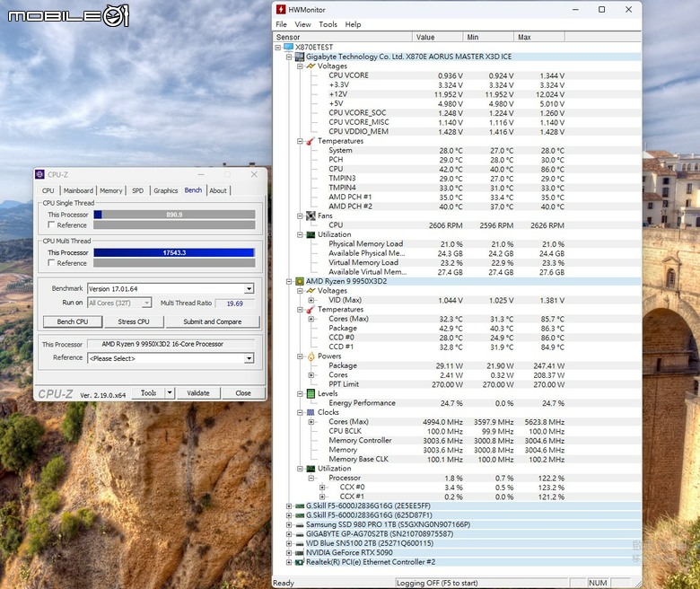Click the G.Skill 625D87F1 memory module icon
The image size is (700, 589).
click(x=300, y=515)
